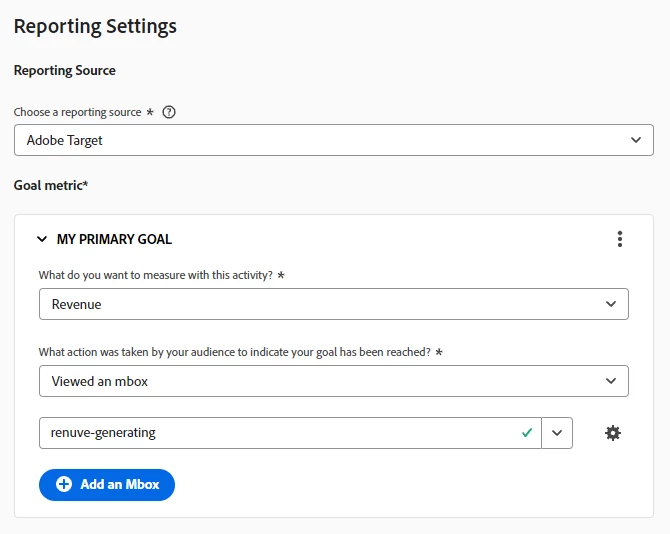Click the Reporting Settings heading
Screen dimensions: 670x534
(95, 26)
